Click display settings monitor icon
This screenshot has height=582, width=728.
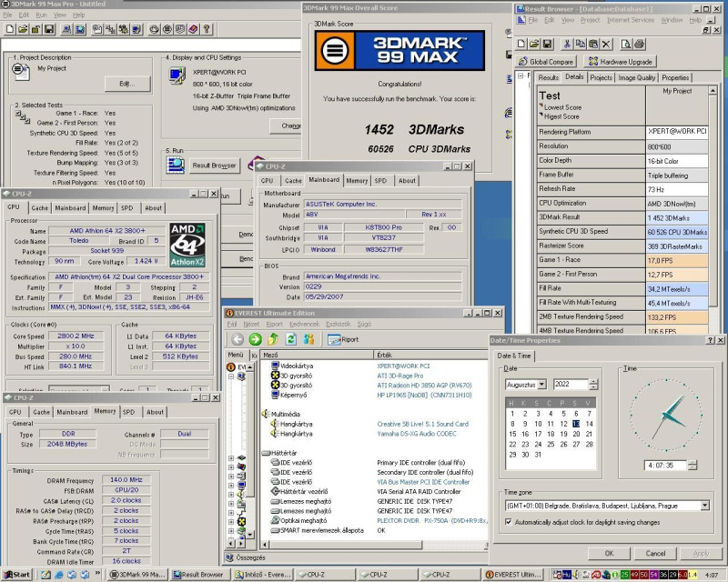pos(177,75)
